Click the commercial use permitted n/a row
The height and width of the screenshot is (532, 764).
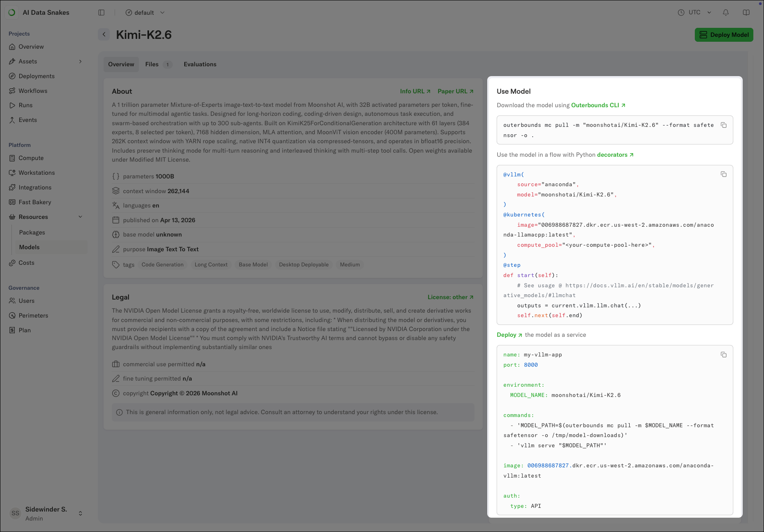tap(293, 364)
